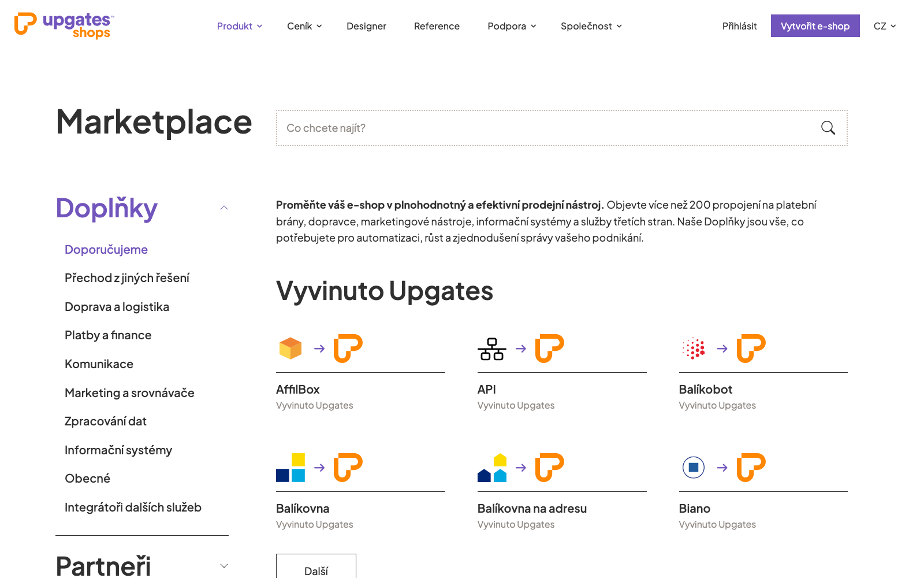Expand the Produkt menu
Viewport: 924px width, 578px height.
240,26
